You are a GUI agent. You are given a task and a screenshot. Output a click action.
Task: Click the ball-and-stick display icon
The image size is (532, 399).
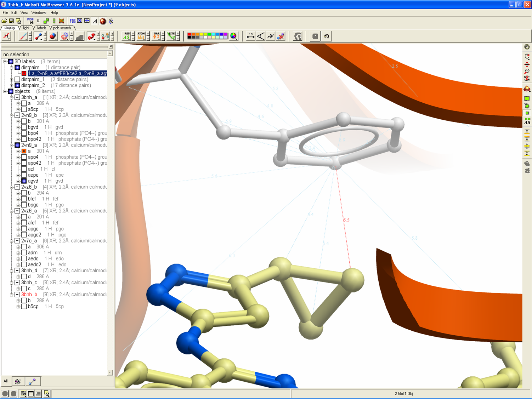pos(38,36)
